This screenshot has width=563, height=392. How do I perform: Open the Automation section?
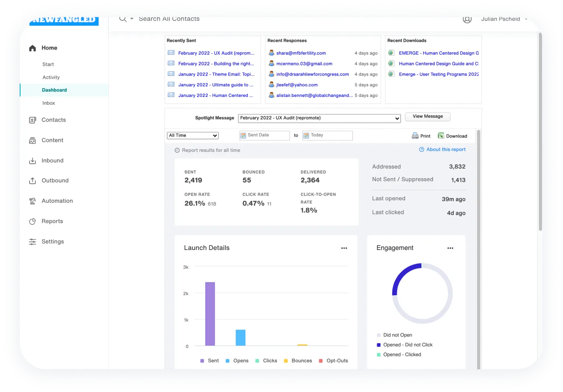pyautogui.click(x=57, y=201)
